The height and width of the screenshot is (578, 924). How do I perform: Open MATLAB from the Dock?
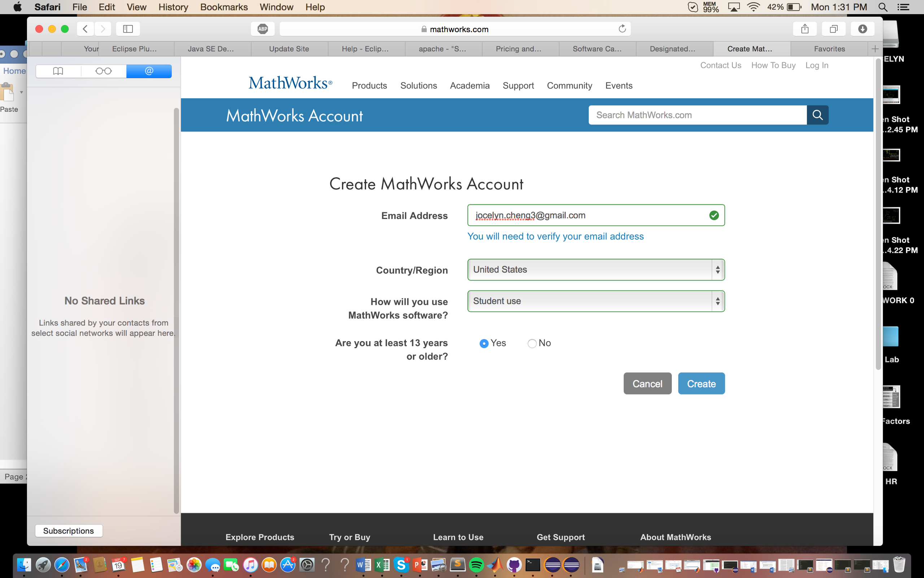[x=496, y=565]
